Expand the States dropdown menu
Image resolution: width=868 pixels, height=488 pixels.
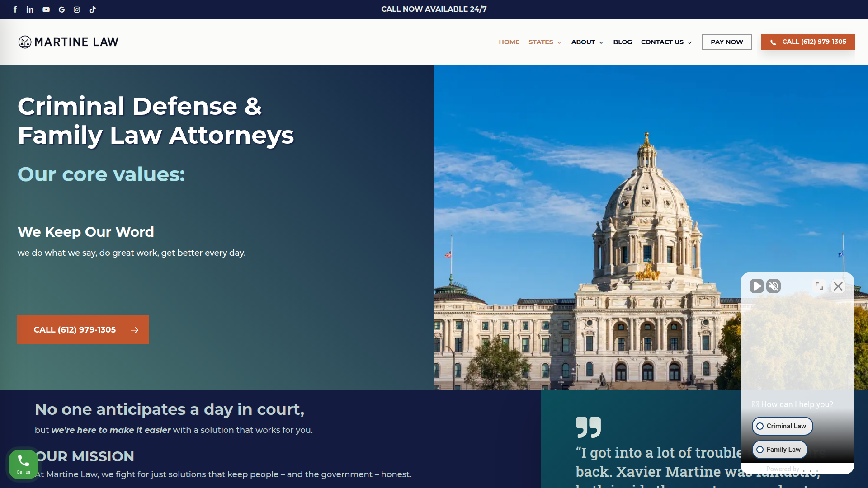point(545,42)
